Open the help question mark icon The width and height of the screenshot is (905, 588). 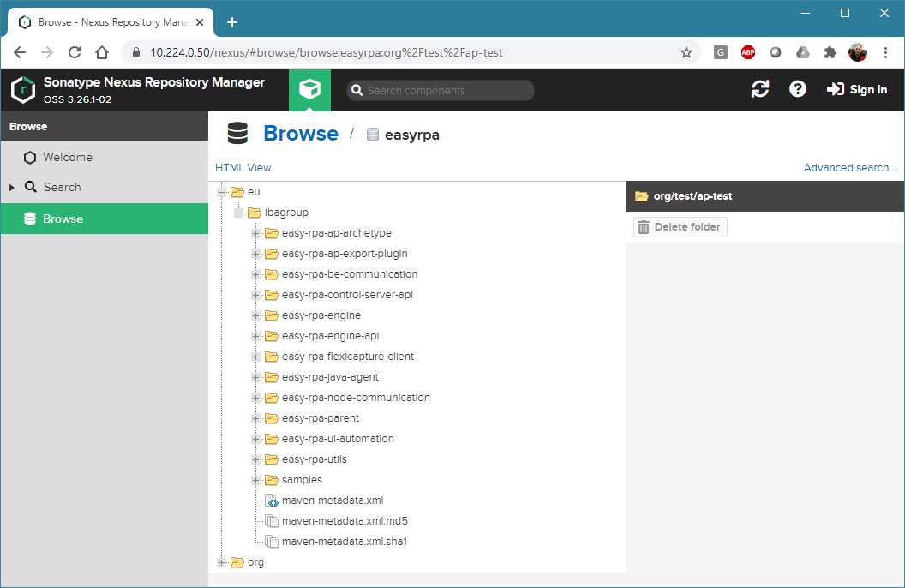[797, 89]
